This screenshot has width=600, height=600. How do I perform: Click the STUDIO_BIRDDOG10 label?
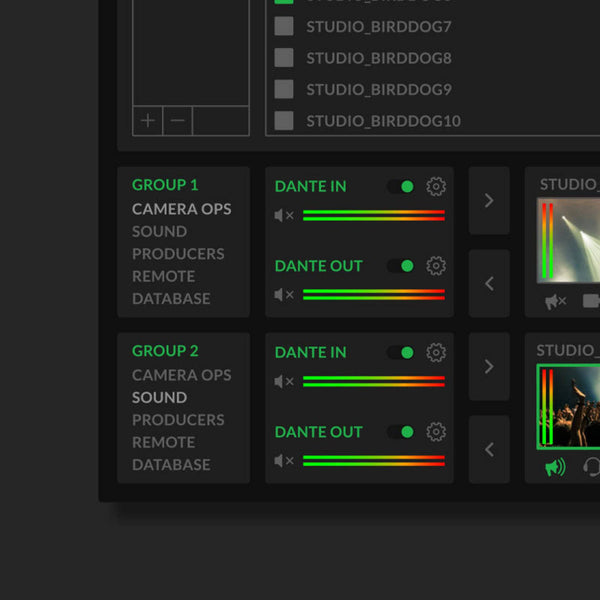tap(383, 121)
